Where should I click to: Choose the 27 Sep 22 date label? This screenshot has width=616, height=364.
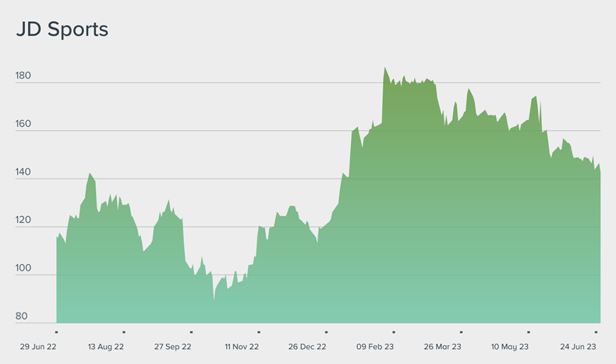[172, 345]
